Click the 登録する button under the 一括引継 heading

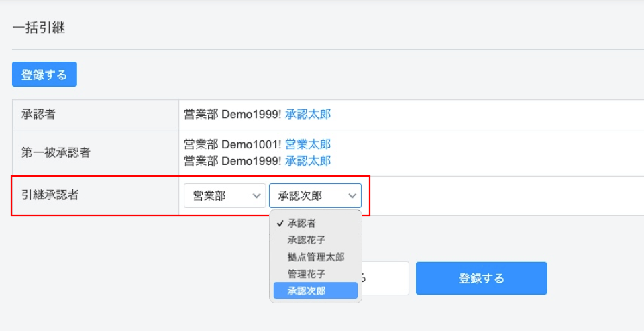44,75
